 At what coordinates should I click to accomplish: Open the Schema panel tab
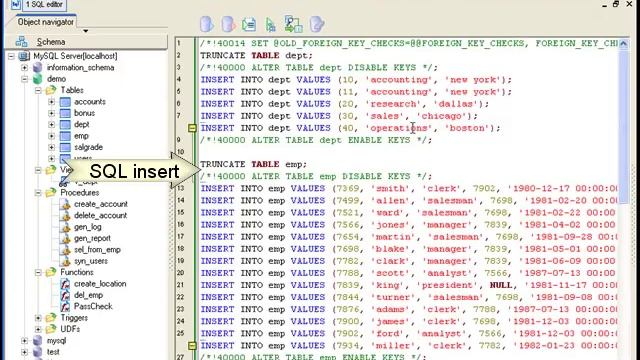[86, 42]
